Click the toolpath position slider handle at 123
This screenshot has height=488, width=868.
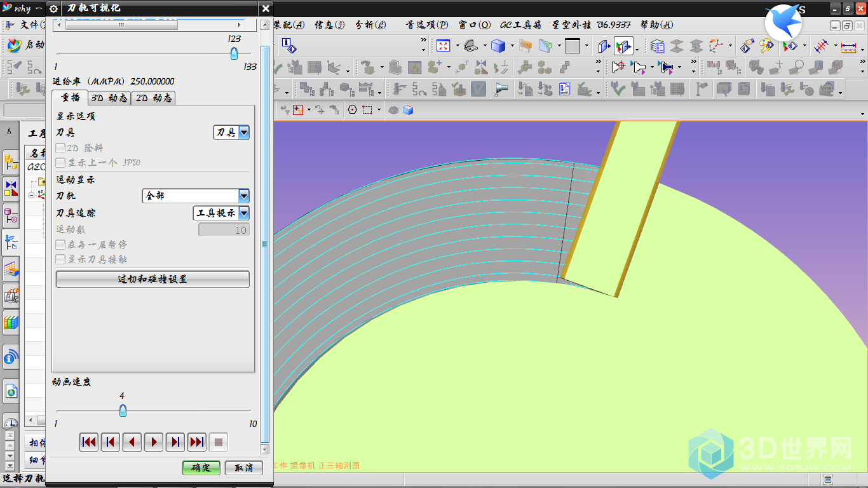(234, 53)
